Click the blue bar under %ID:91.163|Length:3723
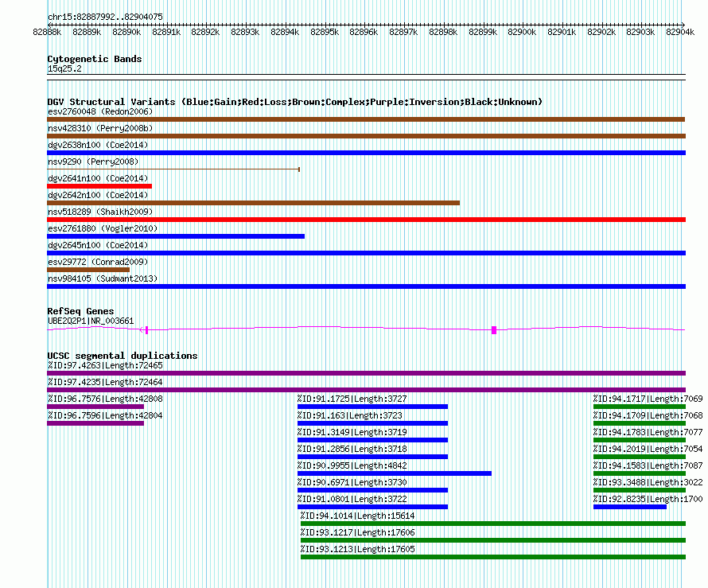Viewport: 708px width, 588px height. (372, 423)
